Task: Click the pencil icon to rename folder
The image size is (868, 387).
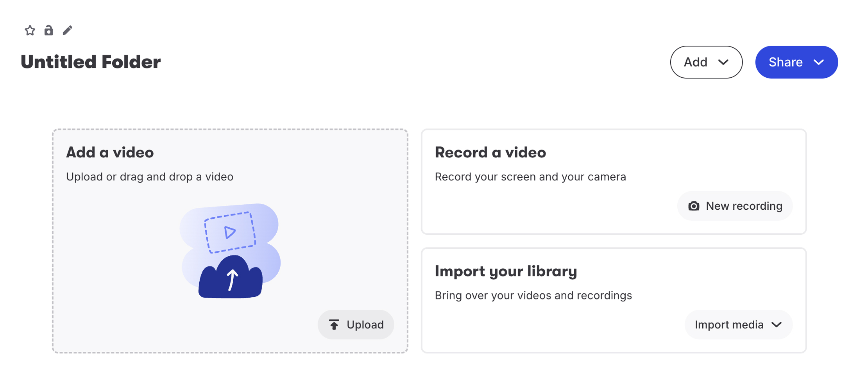Action: click(67, 30)
